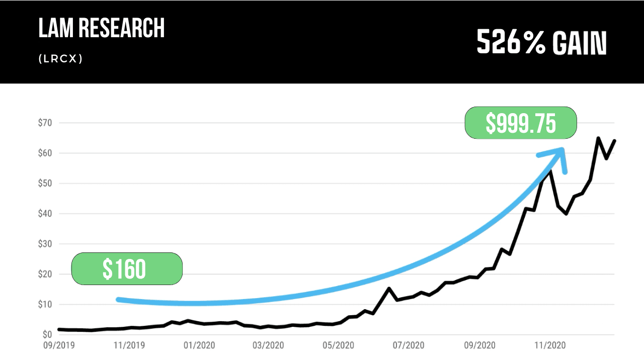Click the green $999.75 price label
This screenshot has width=644, height=362.
(x=520, y=123)
